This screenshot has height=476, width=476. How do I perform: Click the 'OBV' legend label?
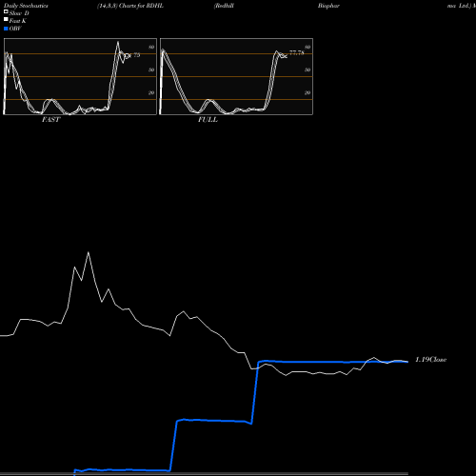15,29
